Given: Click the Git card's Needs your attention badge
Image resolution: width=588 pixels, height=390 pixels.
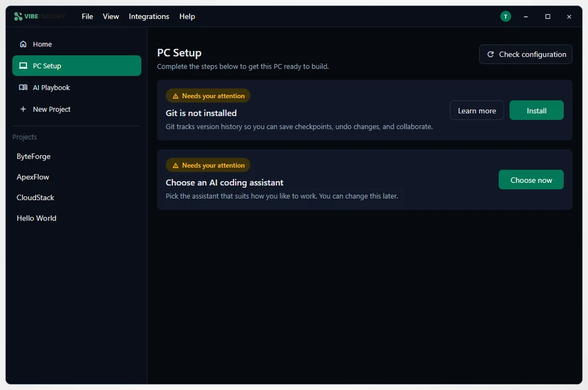Looking at the screenshot, I should 208,96.
